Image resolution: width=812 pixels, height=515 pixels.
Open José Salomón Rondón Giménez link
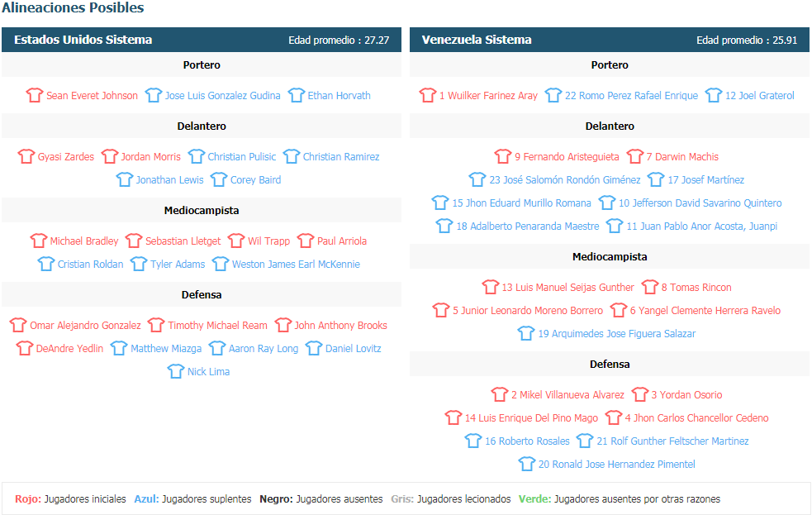tap(565, 179)
